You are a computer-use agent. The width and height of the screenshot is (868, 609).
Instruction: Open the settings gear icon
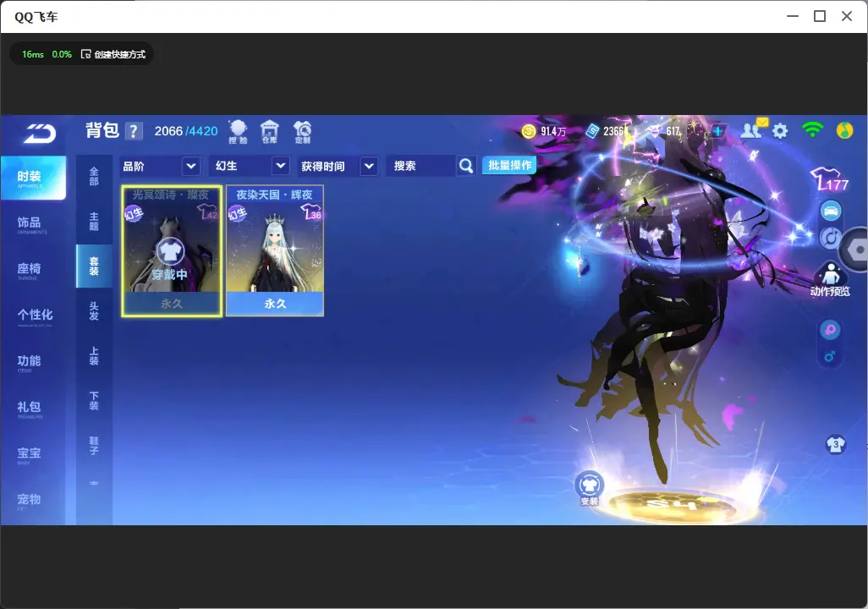click(x=780, y=131)
